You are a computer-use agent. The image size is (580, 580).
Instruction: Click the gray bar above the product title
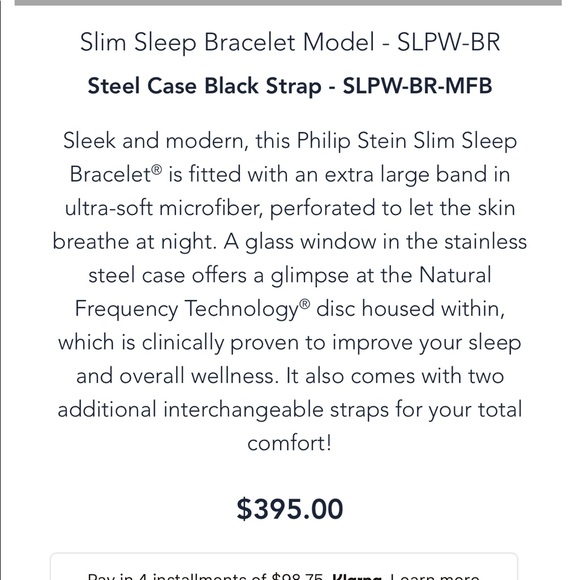pyautogui.click(x=288, y=2)
